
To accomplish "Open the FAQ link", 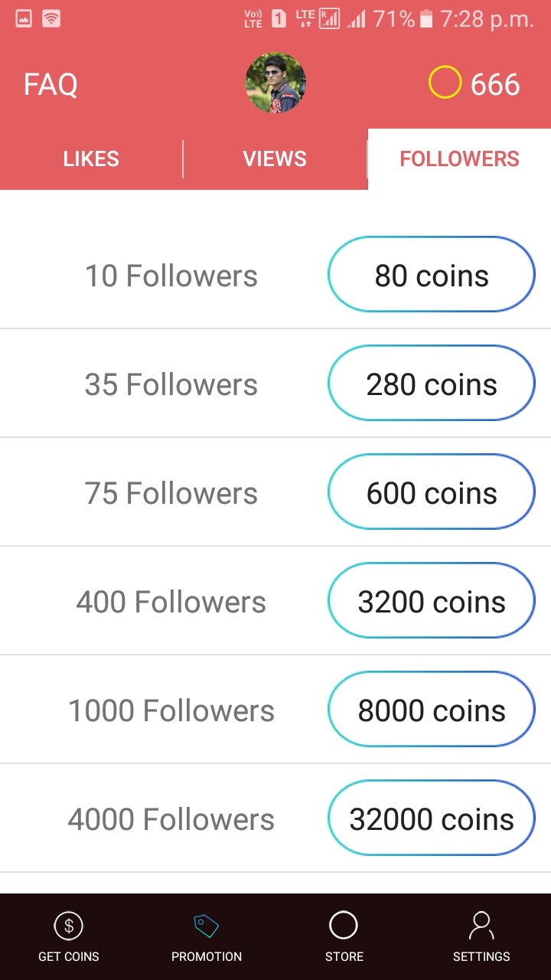I will click(51, 84).
